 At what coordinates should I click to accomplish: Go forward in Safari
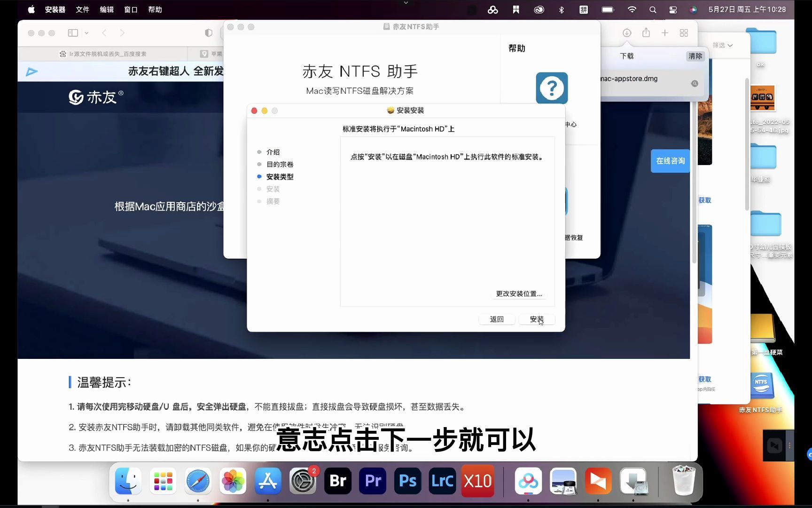point(122,33)
